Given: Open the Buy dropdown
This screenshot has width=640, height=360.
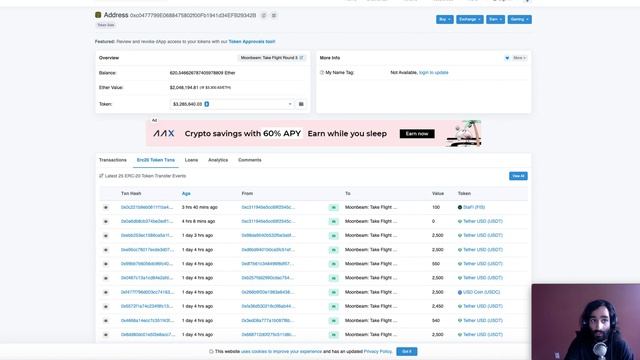Looking at the screenshot, I should 444,19.
